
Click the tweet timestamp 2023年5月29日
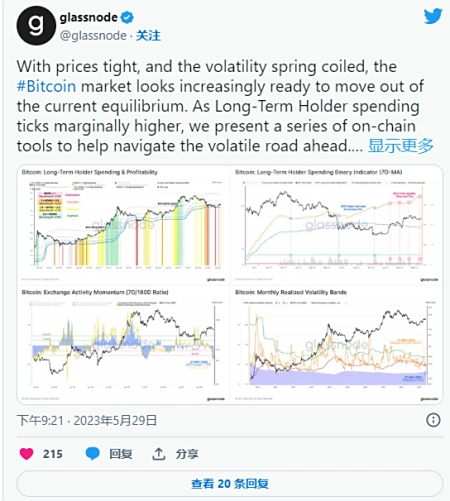[x=115, y=420]
